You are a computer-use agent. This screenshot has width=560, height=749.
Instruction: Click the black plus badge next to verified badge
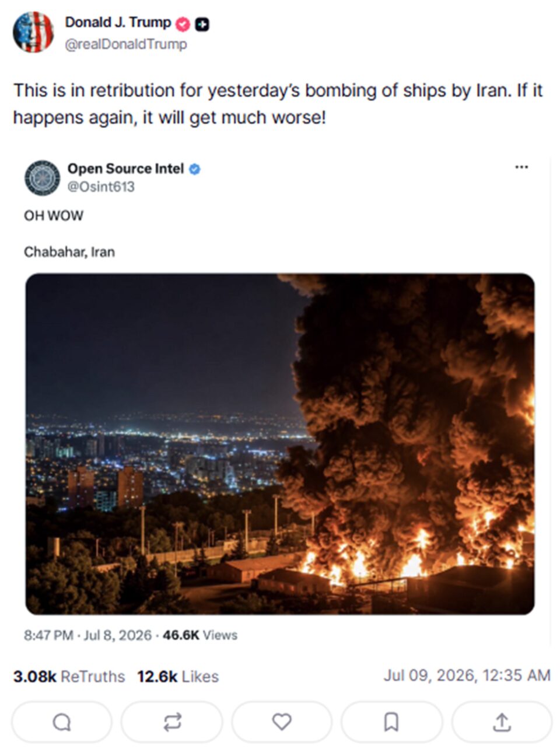coord(202,24)
